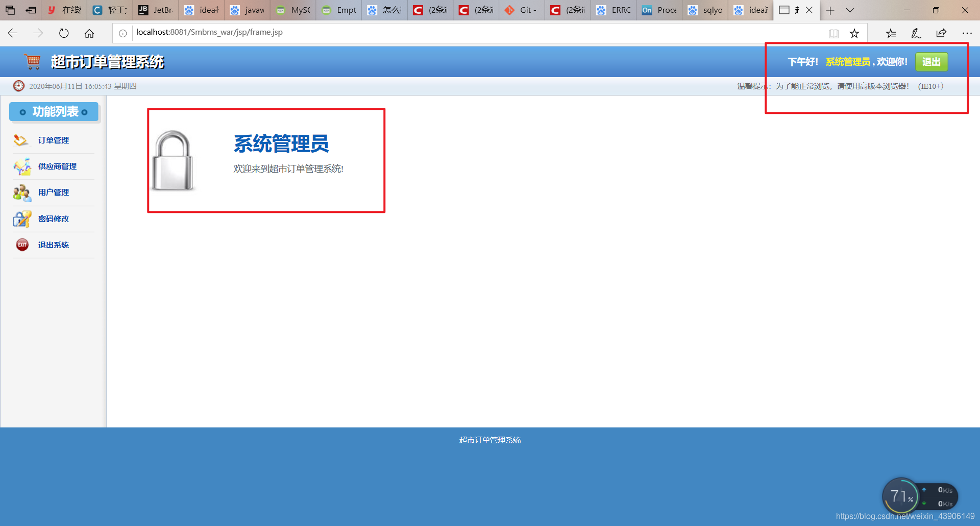Switch to the javaw tab
This screenshot has height=526, width=980.
coord(247,10)
